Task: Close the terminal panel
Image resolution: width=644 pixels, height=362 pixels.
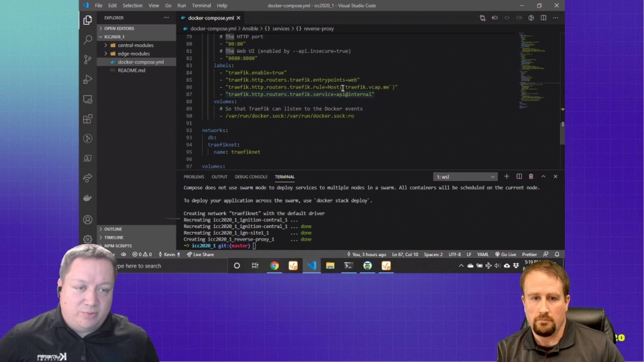Action: 555,176
